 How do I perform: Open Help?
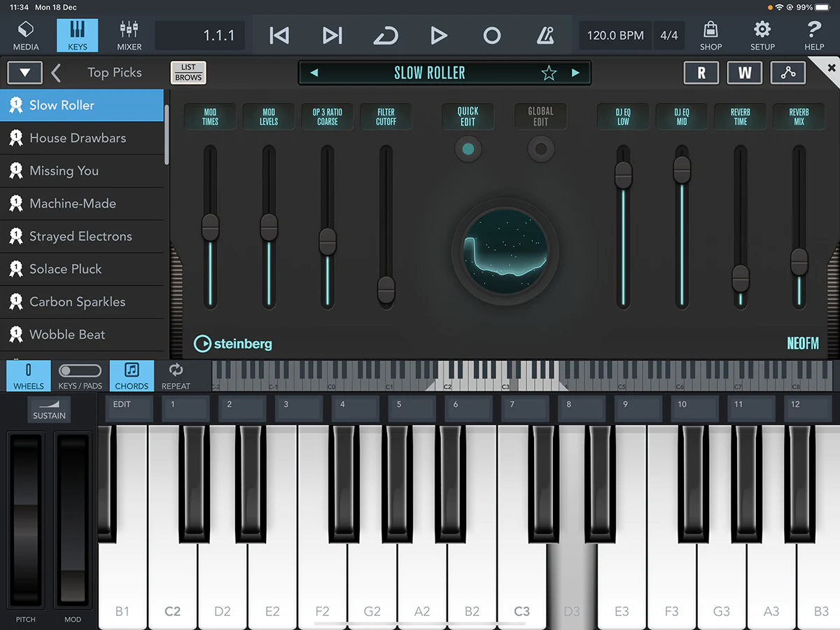[x=814, y=35]
